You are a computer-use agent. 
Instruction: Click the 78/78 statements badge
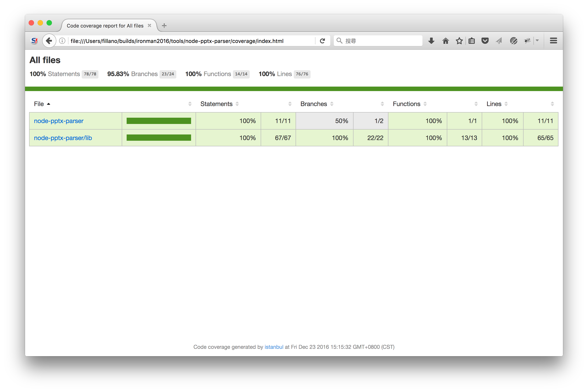coord(90,74)
